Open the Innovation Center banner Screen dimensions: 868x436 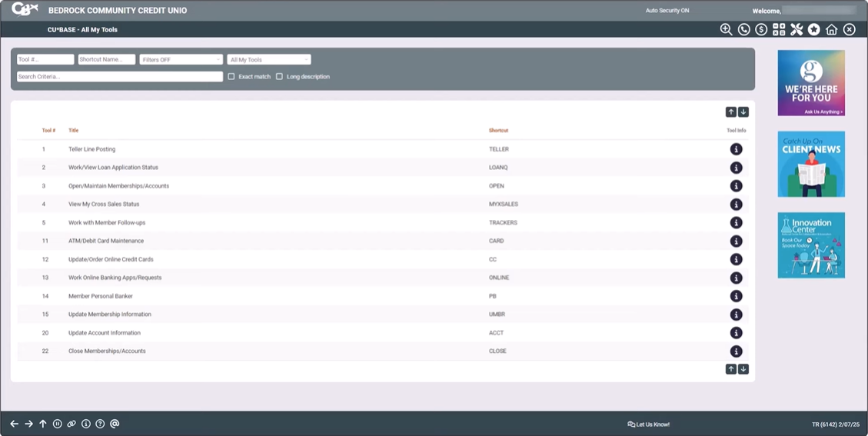coord(811,245)
